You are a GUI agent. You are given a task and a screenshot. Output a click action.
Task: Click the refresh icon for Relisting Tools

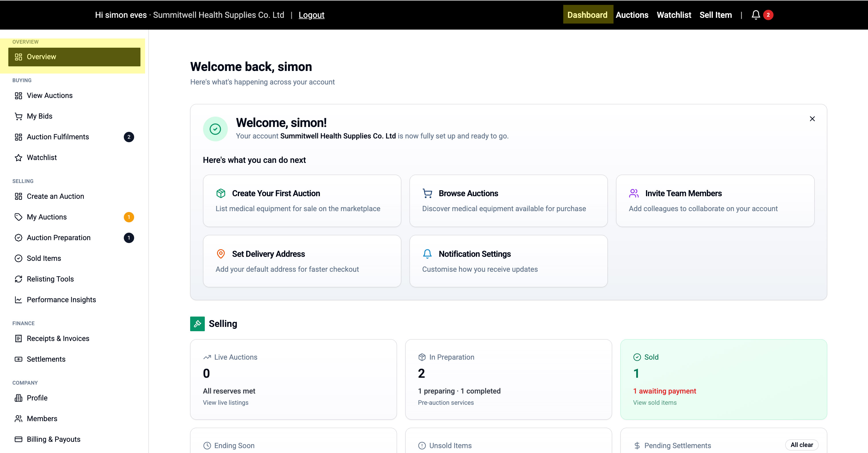[x=19, y=279]
